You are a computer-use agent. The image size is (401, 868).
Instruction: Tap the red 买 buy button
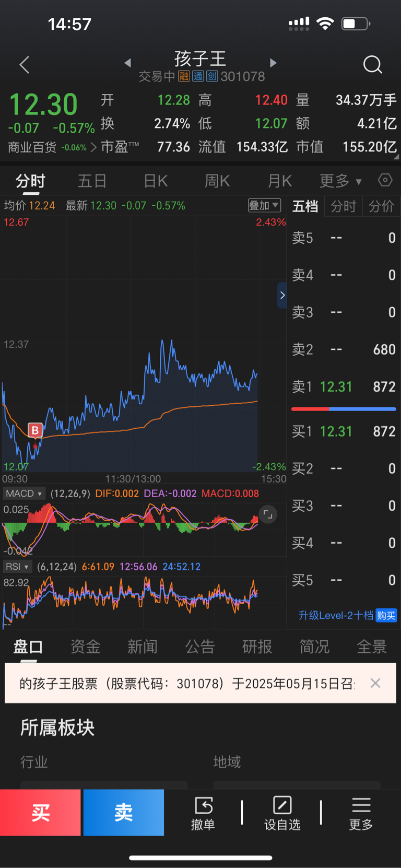[x=40, y=813]
